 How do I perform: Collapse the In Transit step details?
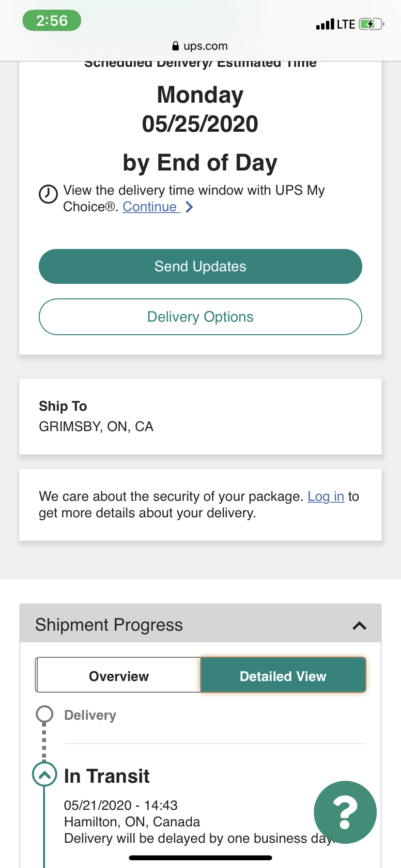pos(45,774)
